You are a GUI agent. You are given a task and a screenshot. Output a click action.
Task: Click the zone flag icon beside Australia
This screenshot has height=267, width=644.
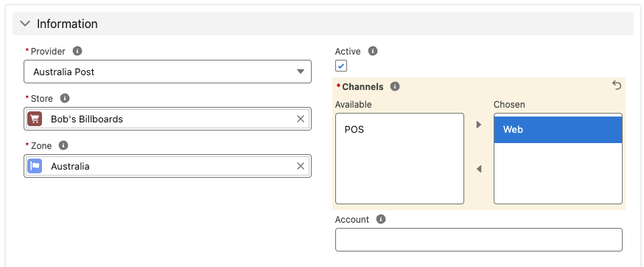coord(35,166)
